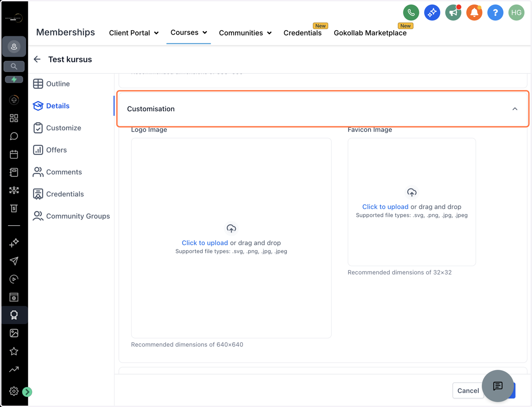
Task: Click the Memberships heading text
Action: [66, 32]
